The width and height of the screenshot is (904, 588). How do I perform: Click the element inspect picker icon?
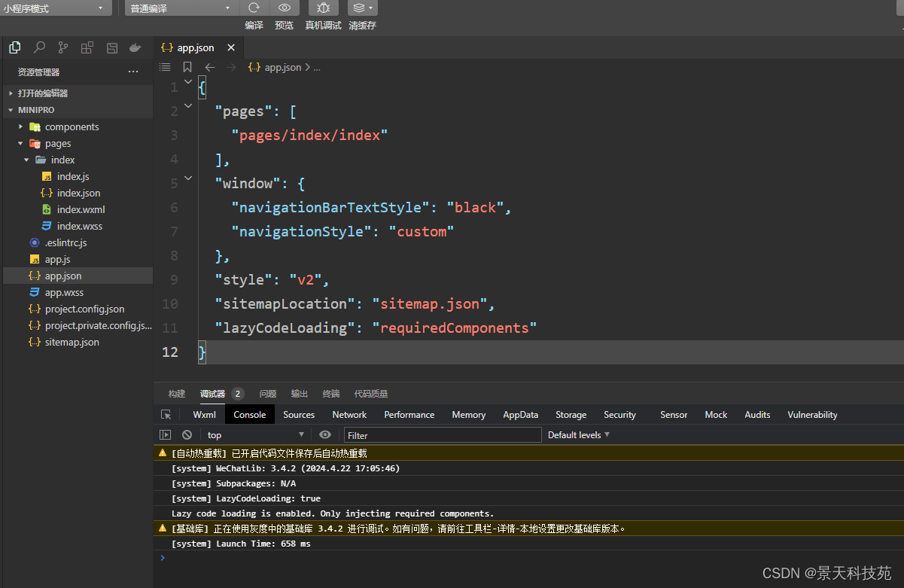click(166, 414)
